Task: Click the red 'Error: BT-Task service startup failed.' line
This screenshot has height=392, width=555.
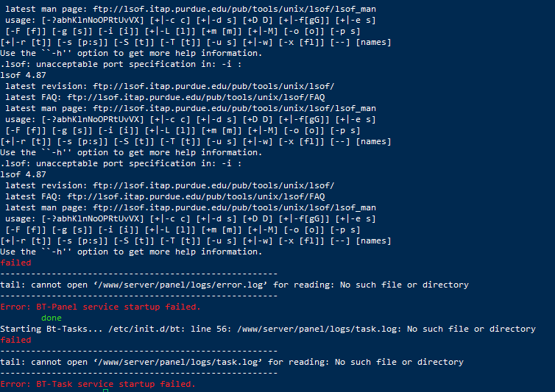Action: (x=98, y=384)
